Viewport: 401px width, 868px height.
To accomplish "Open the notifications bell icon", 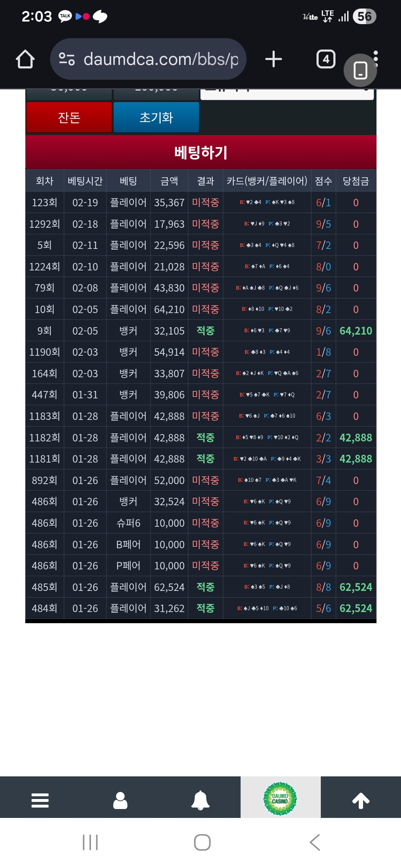I will 200,800.
